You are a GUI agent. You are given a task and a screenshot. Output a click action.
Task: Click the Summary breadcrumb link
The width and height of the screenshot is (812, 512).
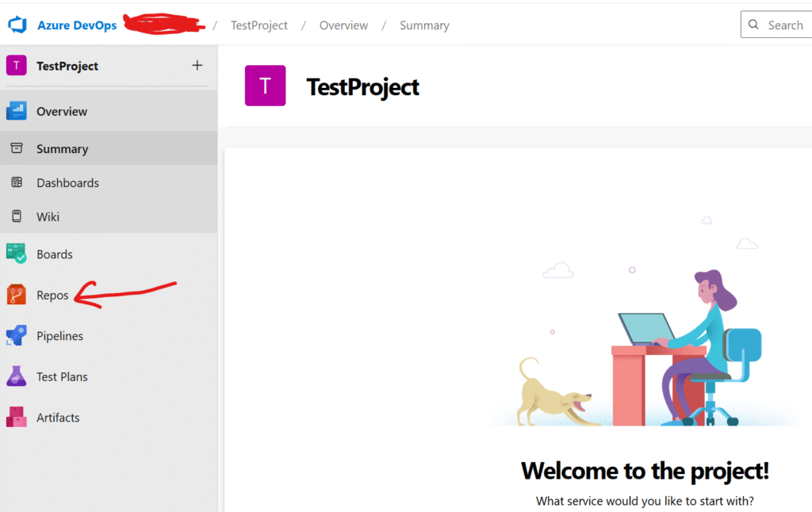tap(424, 25)
